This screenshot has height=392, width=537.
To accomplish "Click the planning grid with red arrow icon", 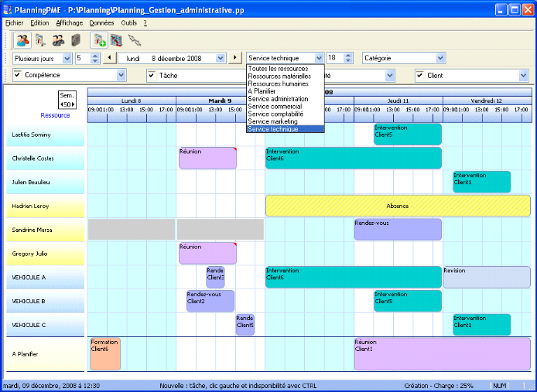I will [116, 40].
